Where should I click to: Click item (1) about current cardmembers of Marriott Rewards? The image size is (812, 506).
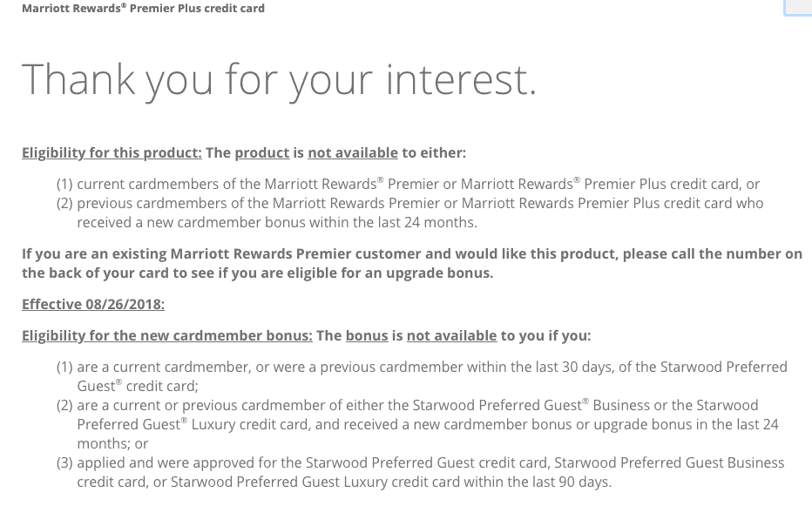[408, 184]
